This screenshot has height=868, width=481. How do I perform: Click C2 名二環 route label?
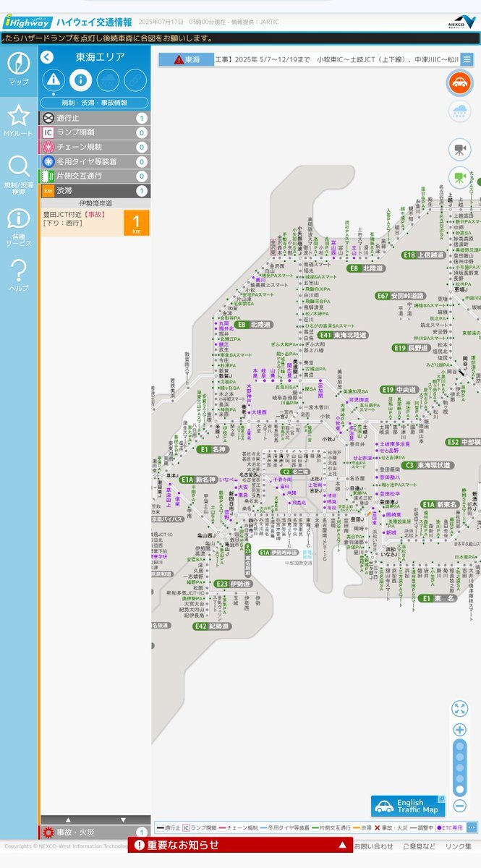tap(296, 472)
